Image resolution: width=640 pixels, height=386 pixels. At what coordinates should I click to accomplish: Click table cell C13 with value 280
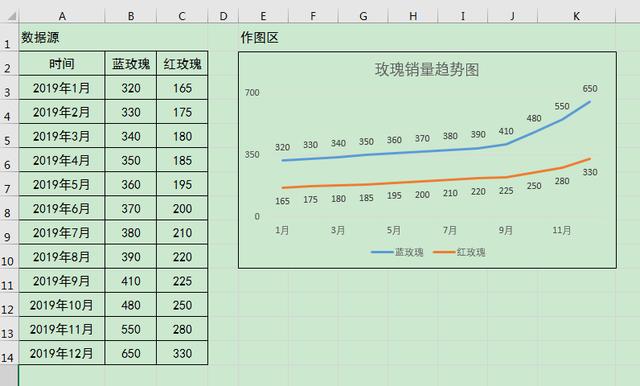click(x=182, y=328)
